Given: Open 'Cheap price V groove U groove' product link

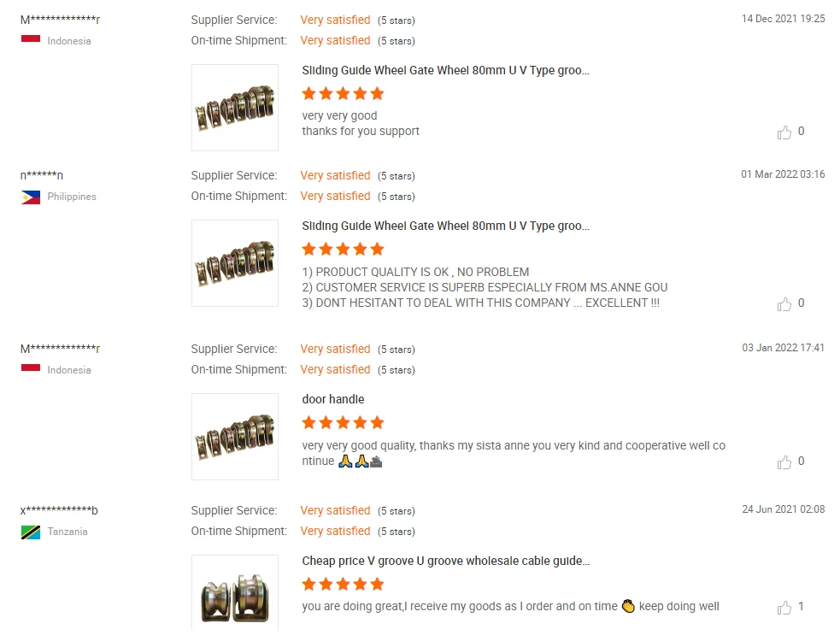Looking at the screenshot, I should coord(446,562).
